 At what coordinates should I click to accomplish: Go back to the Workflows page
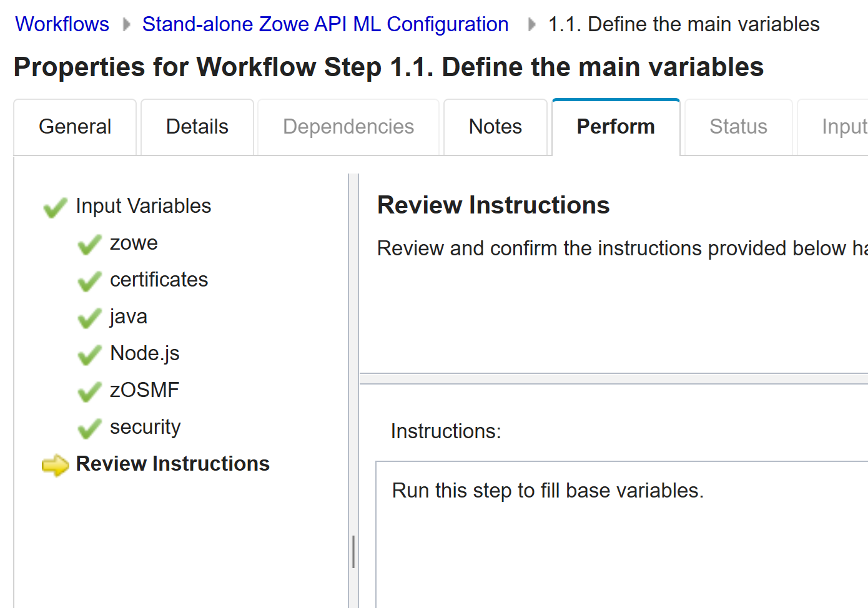pos(62,24)
